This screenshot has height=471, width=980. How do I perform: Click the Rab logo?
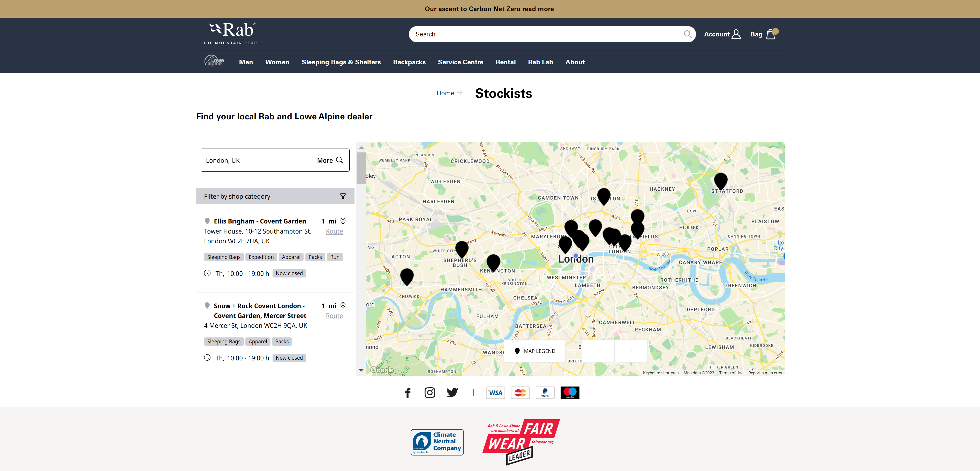(233, 33)
